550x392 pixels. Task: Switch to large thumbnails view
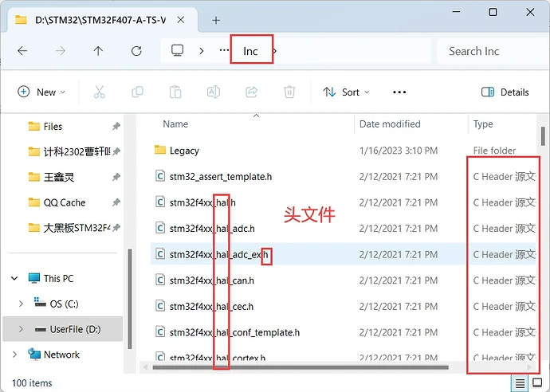coord(538,383)
